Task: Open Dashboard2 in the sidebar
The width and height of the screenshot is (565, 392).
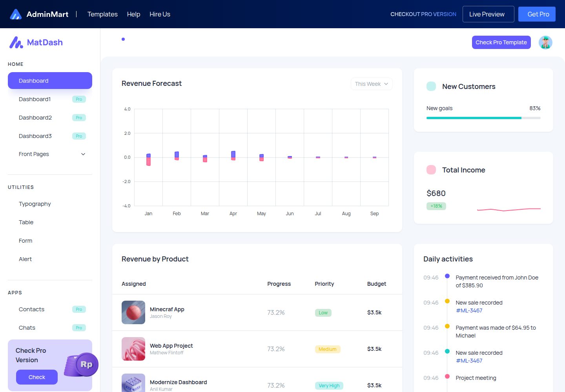Action: click(x=50, y=118)
